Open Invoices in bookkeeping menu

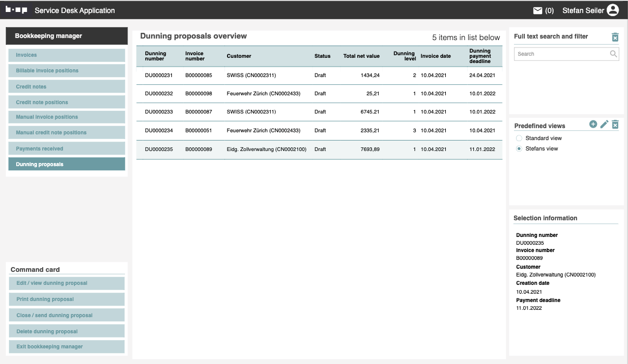tap(67, 55)
